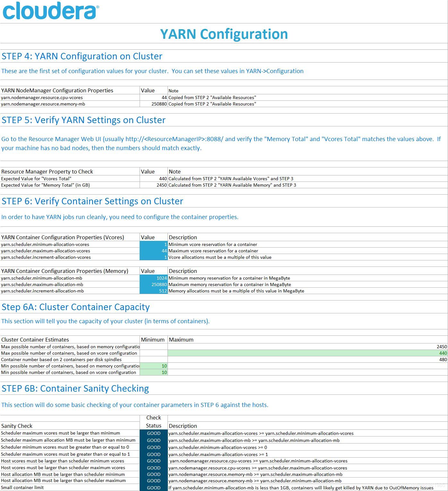Select Resource Manager Property to Check header
Image resolution: width=448 pixels, height=491 pixels.
coord(70,172)
